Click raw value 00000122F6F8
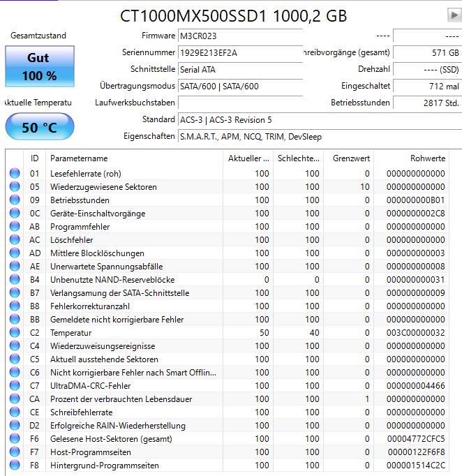 pyautogui.click(x=416, y=452)
